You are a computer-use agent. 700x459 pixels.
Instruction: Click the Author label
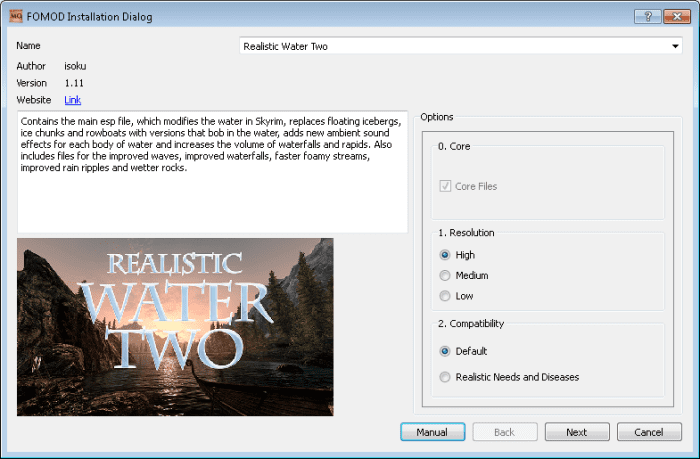pyautogui.click(x=31, y=66)
